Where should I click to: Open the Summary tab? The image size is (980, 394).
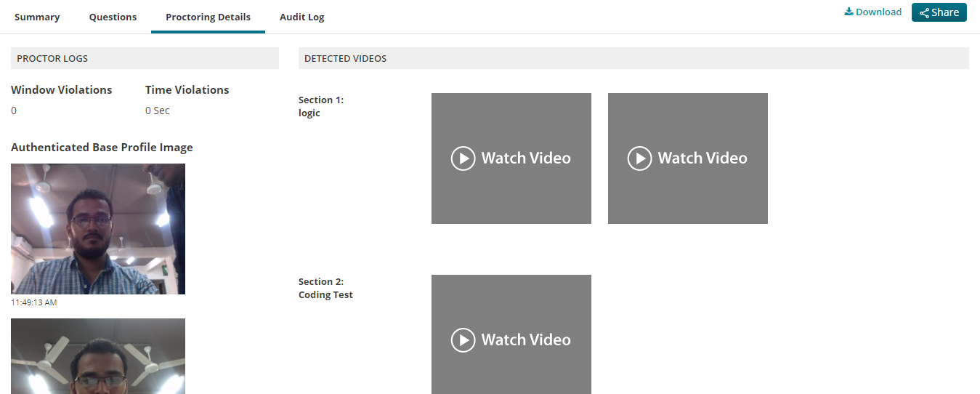tap(37, 17)
